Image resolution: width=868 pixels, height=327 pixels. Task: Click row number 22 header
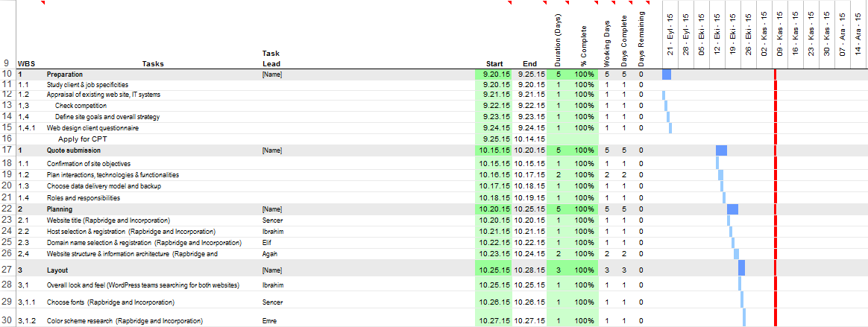7,209
